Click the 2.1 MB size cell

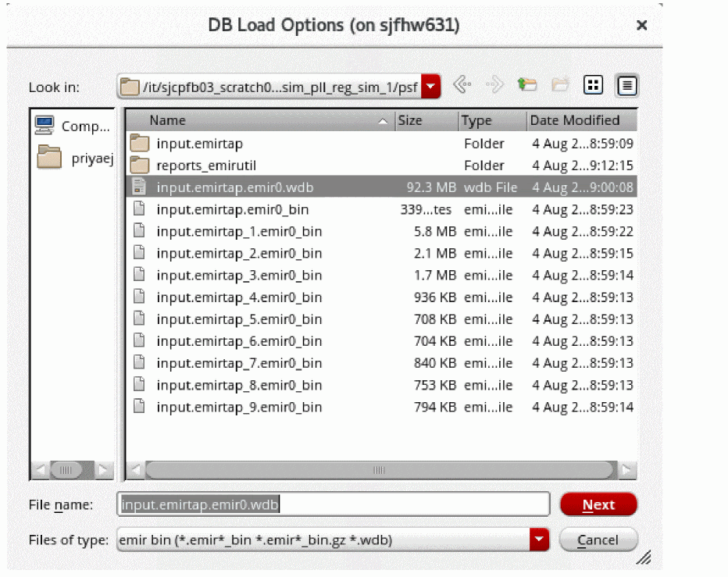point(435,253)
